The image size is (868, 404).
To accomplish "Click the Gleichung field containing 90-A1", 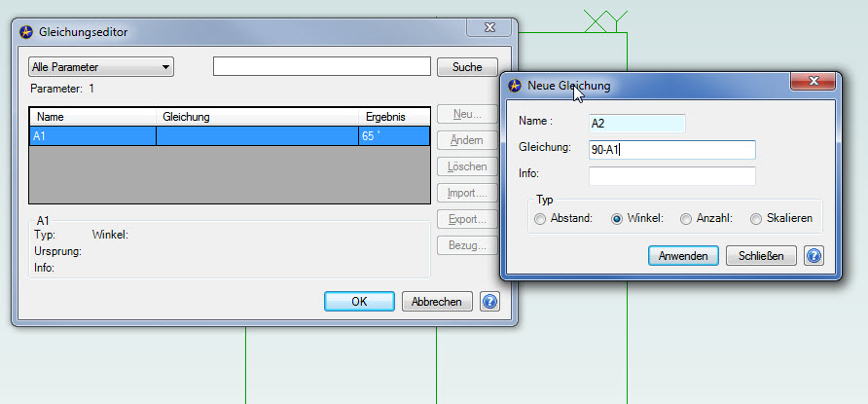I will click(672, 149).
